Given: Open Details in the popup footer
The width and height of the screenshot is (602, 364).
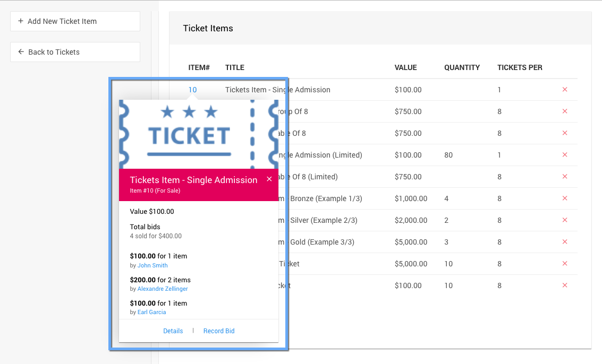Looking at the screenshot, I should pos(173,331).
